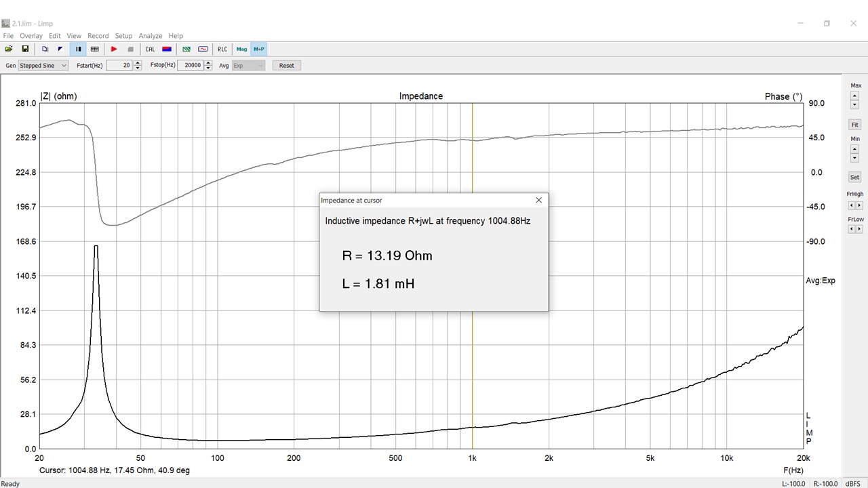The image size is (868, 488).
Task: Click the save floppy disk icon
Action: 25,49
